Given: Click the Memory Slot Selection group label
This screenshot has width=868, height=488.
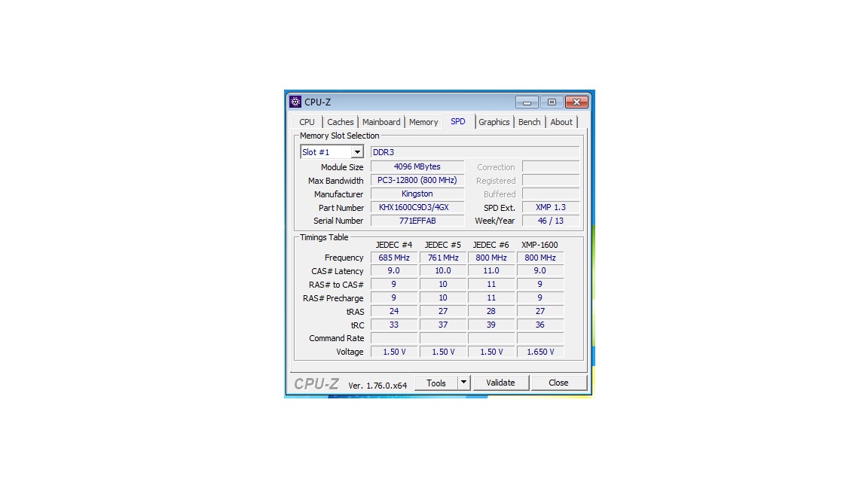Looking at the screenshot, I should tap(339, 136).
